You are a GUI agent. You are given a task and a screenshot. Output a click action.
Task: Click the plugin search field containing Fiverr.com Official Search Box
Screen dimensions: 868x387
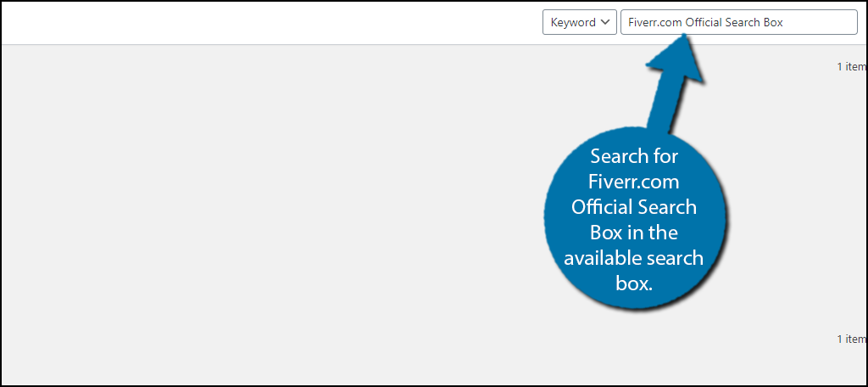click(739, 22)
